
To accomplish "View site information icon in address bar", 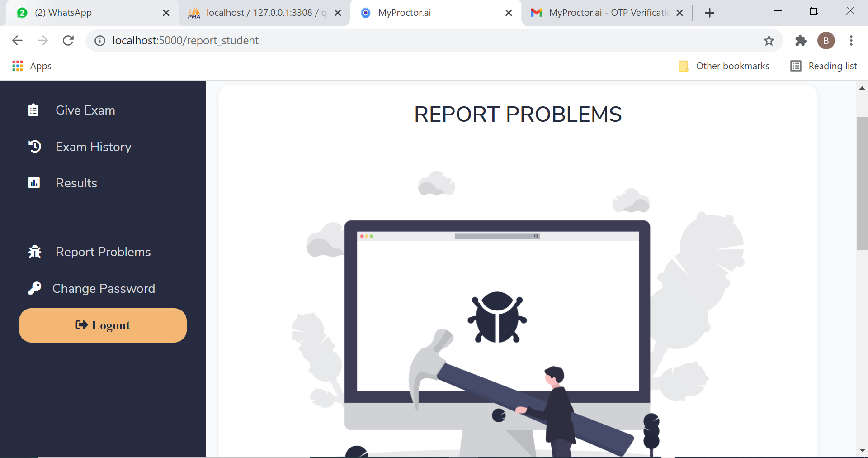I will click(100, 41).
